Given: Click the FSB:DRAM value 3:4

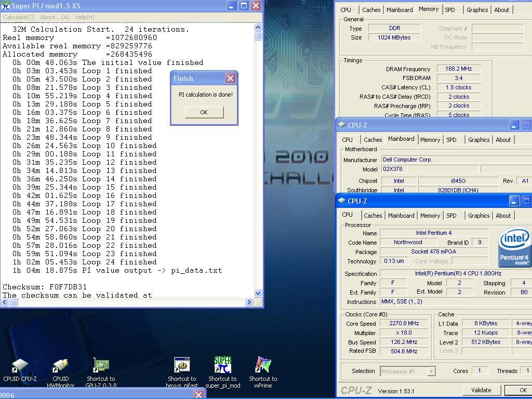Looking at the screenshot, I should 459,78.
